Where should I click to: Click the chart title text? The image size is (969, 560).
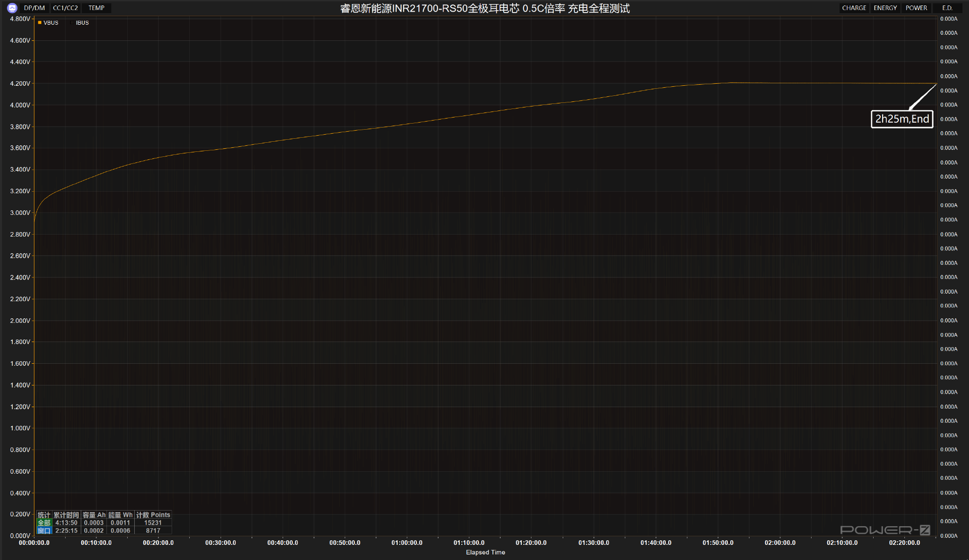pyautogui.click(x=484, y=9)
